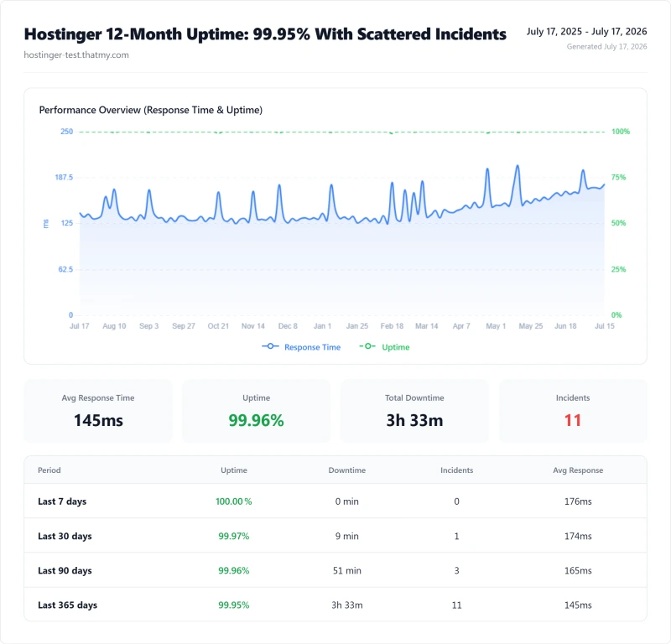Select the Avg Response Time 145ms card
671x644 pixels.
[x=98, y=411]
